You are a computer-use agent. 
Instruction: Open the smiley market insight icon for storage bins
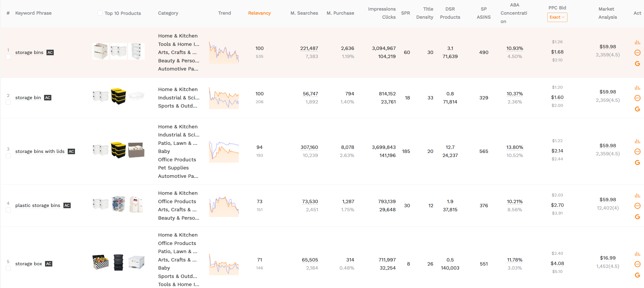click(638, 53)
